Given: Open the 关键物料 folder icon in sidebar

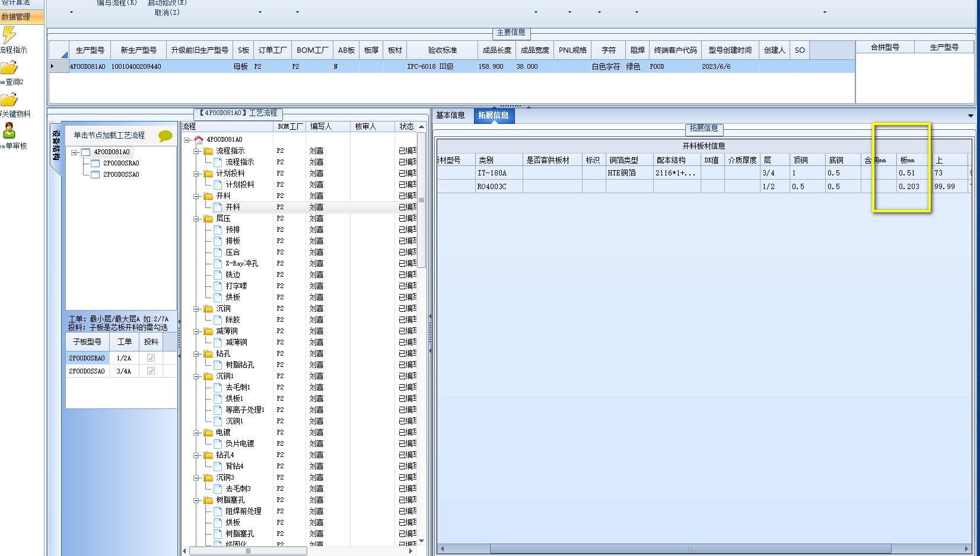Looking at the screenshot, I should pyautogui.click(x=9, y=100).
